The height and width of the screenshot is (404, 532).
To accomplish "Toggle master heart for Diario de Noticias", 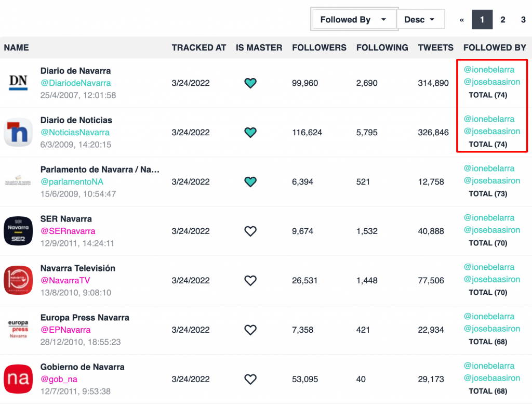I will [250, 133].
